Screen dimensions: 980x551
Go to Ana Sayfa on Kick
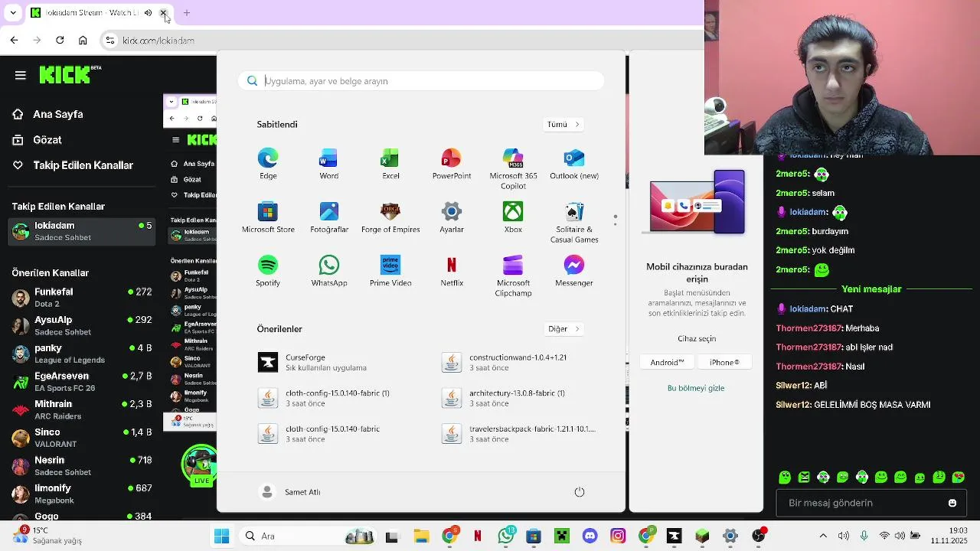point(47,114)
